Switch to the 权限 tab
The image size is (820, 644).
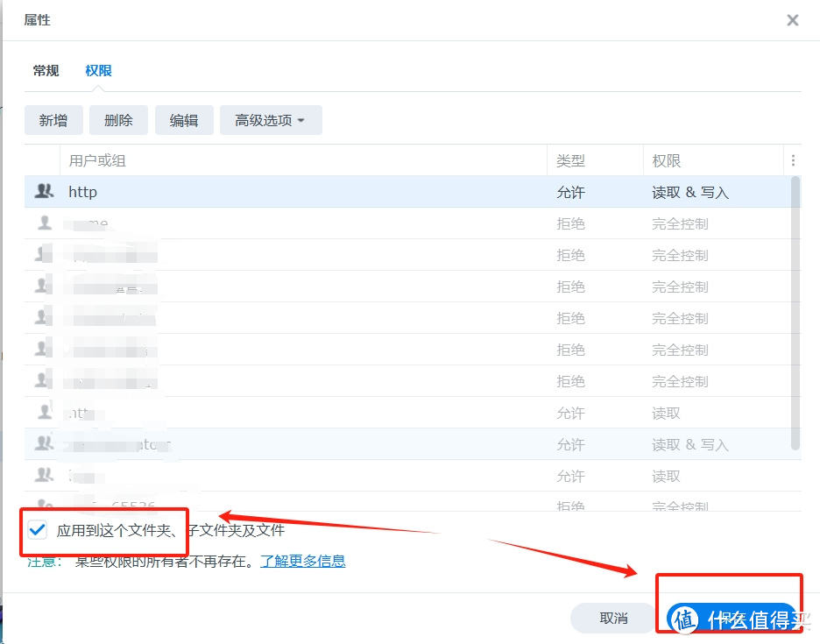coord(96,71)
